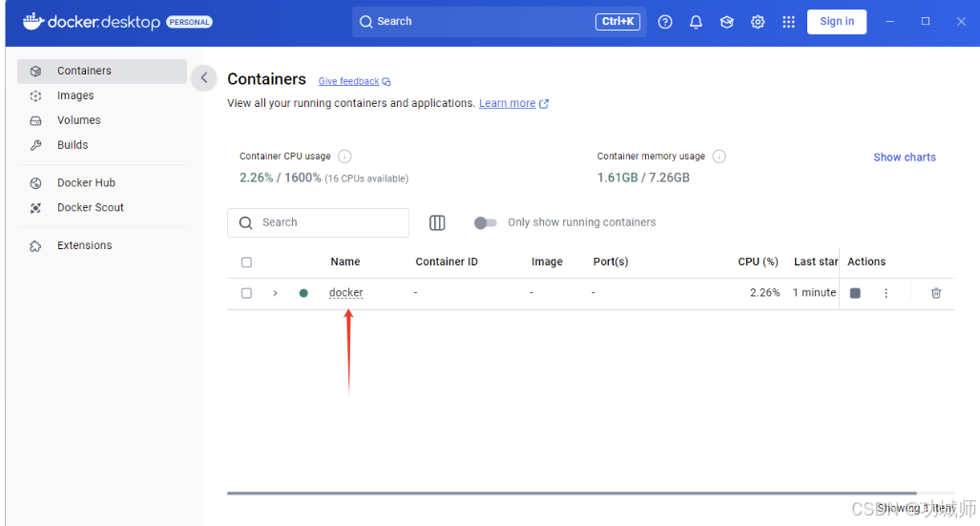This screenshot has height=526, width=980.
Task: Click Show charts
Action: (x=905, y=157)
